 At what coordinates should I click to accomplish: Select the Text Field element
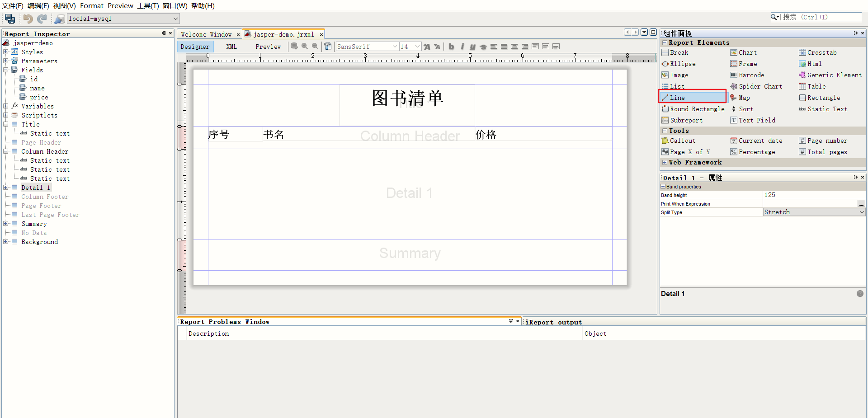click(x=757, y=120)
